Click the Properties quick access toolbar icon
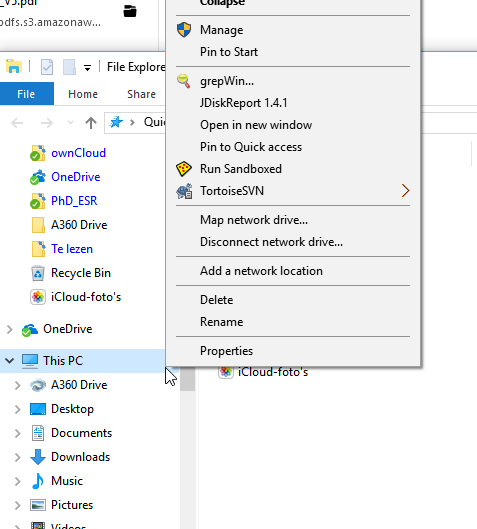Screen dimensions: 477x529 pos(47,67)
